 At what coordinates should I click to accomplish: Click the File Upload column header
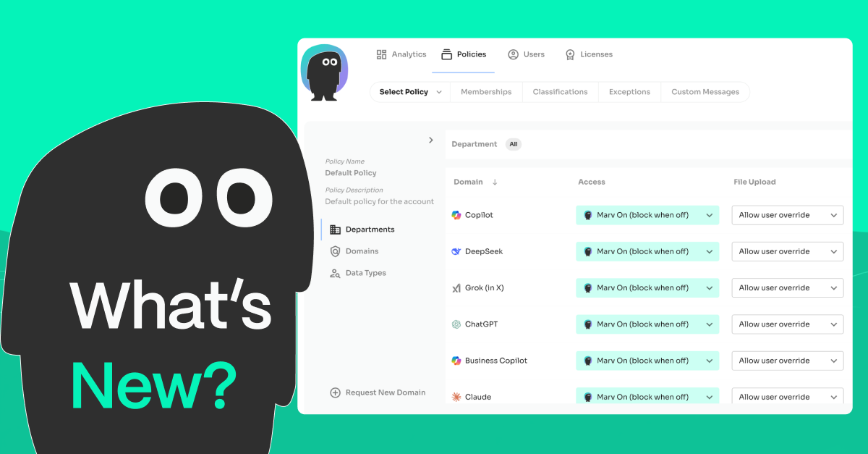pos(754,182)
